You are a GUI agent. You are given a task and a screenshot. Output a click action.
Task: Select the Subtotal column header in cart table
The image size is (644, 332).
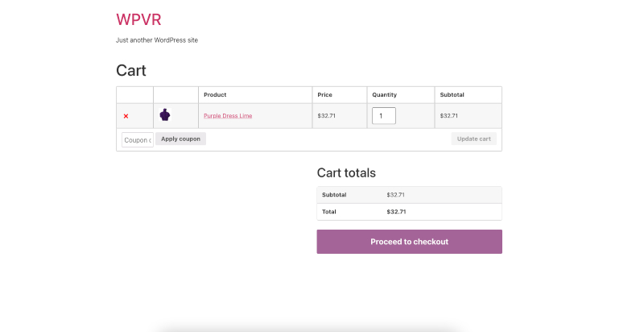tap(452, 95)
